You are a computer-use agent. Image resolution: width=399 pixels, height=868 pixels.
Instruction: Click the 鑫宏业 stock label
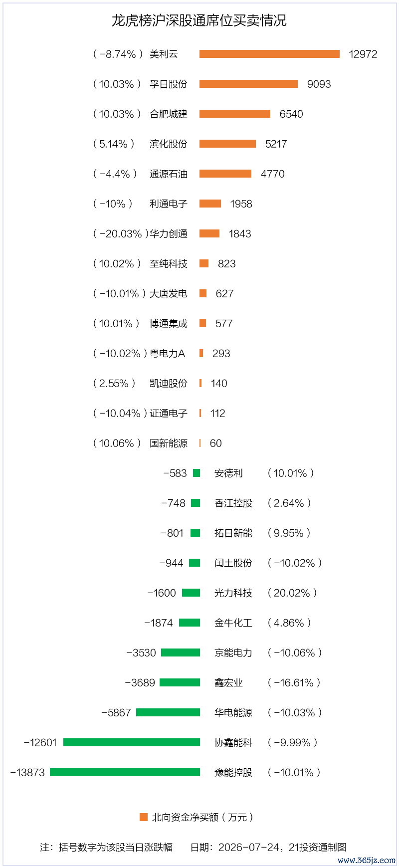[x=228, y=682]
